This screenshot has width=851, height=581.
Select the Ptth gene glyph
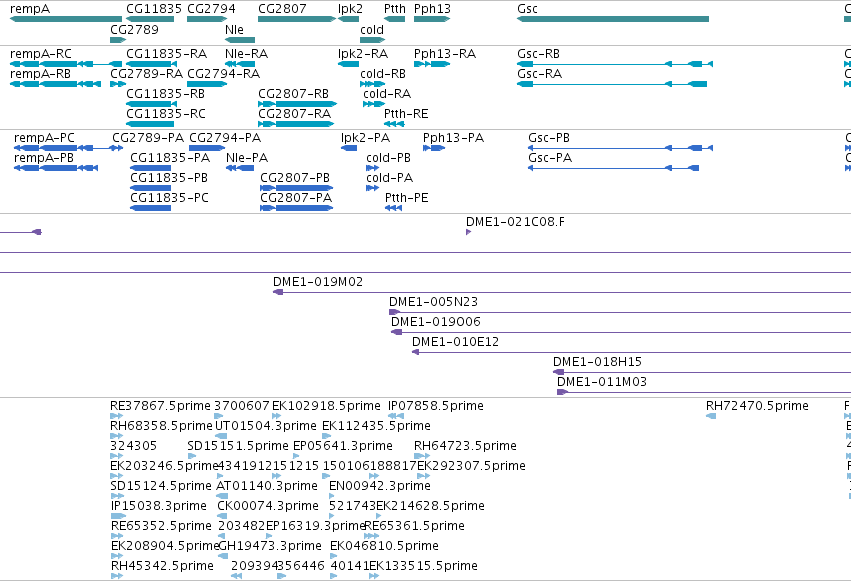(x=395, y=19)
